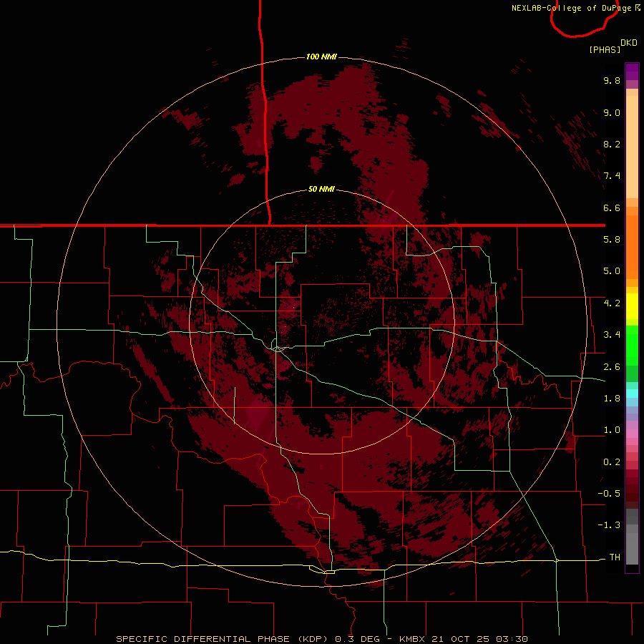Click the gray bottom segment of color bar

coord(632,537)
